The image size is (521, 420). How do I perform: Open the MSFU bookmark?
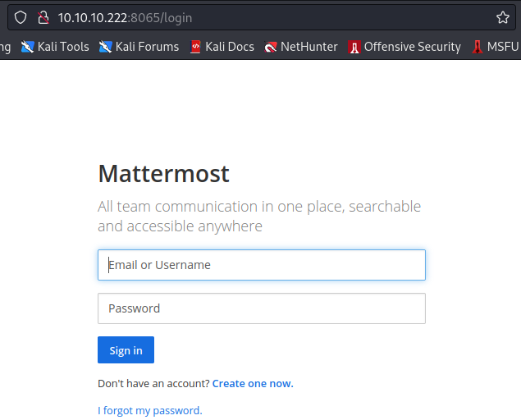[x=496, y=47]
